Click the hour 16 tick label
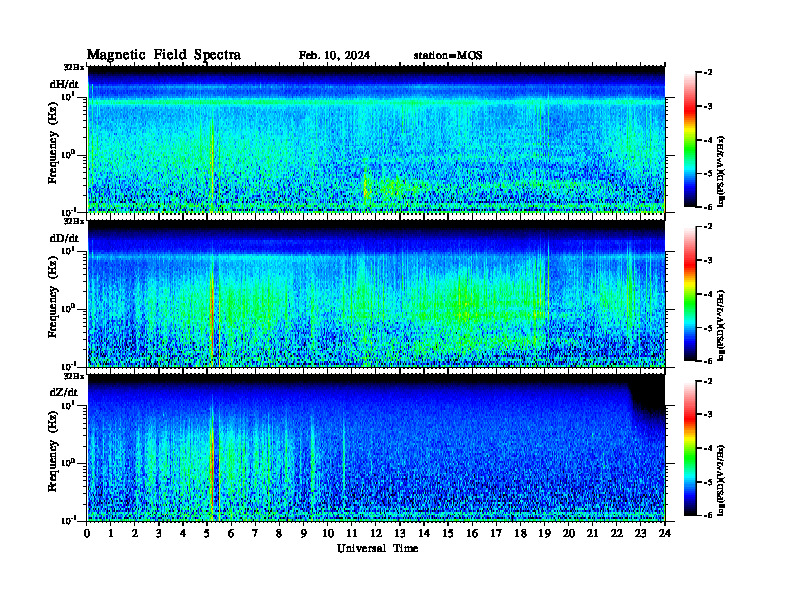 472,534
